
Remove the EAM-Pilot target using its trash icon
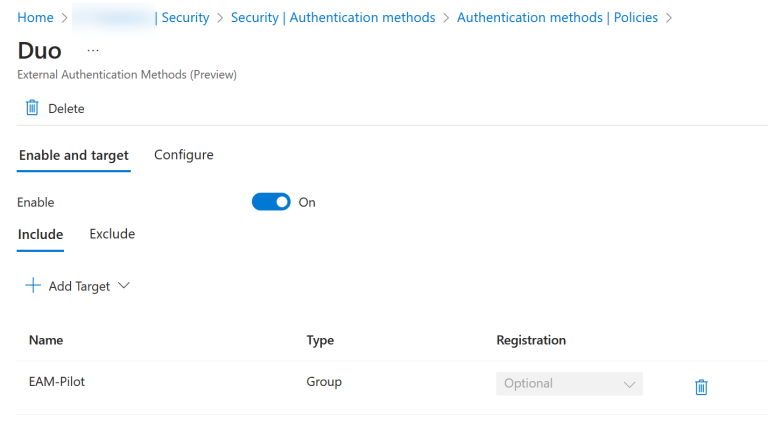pyautogui.click(x=701, y=387)
